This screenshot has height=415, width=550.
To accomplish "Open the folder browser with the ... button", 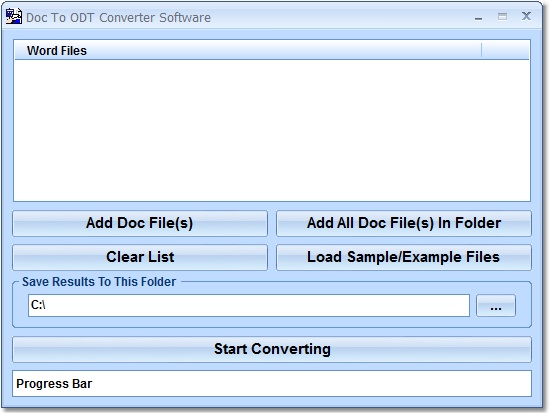I will [496, 306].
